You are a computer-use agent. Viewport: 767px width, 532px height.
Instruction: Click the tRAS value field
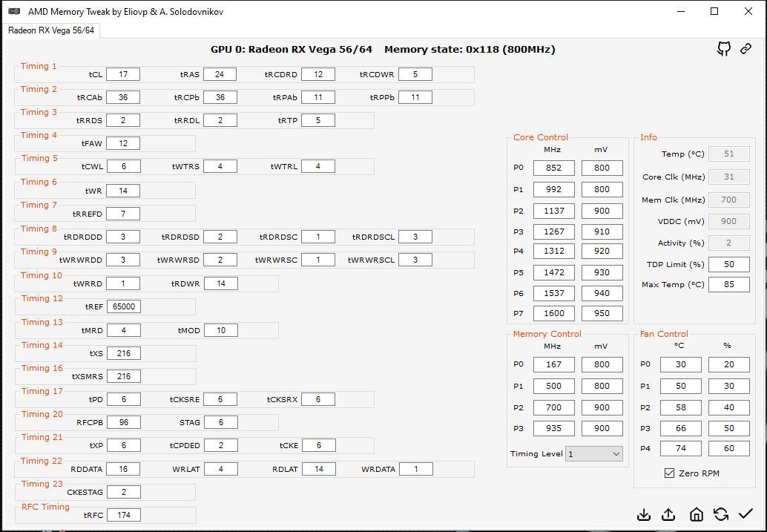[220, 74]
